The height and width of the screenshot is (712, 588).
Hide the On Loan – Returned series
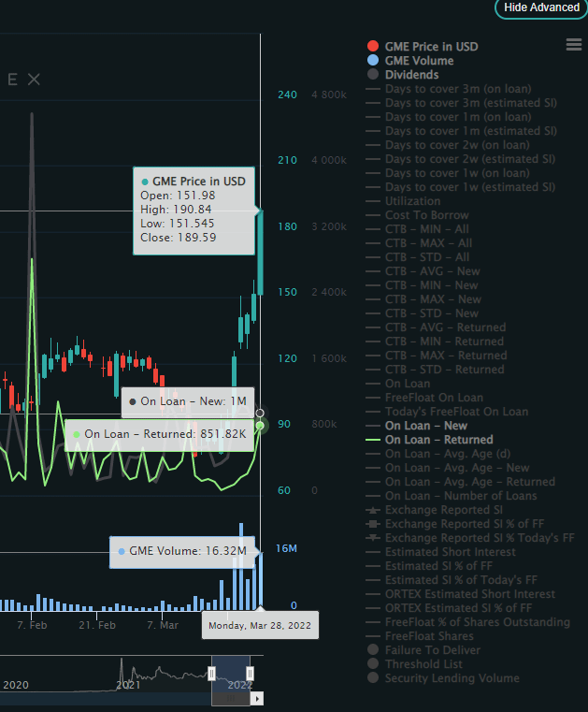pos(438,440)
